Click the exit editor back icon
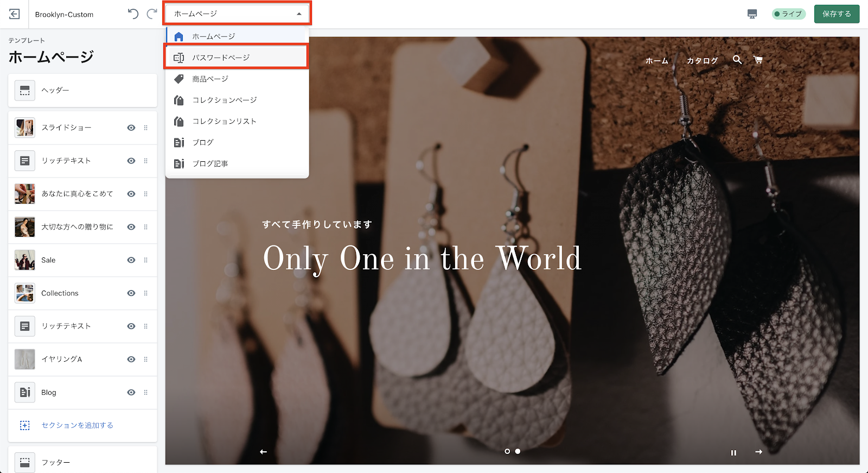Image resolution: width=868 pixels, height=473 pixels. [x=15, y=14]
